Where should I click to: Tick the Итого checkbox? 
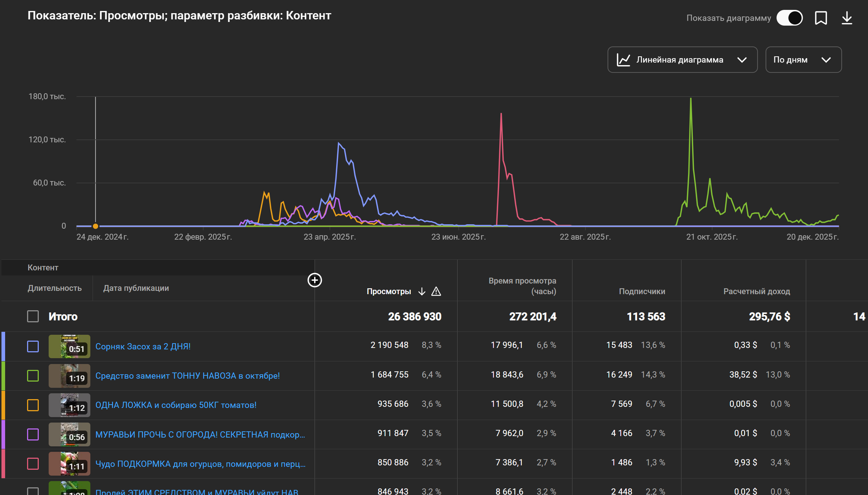(x=33, y=316)
